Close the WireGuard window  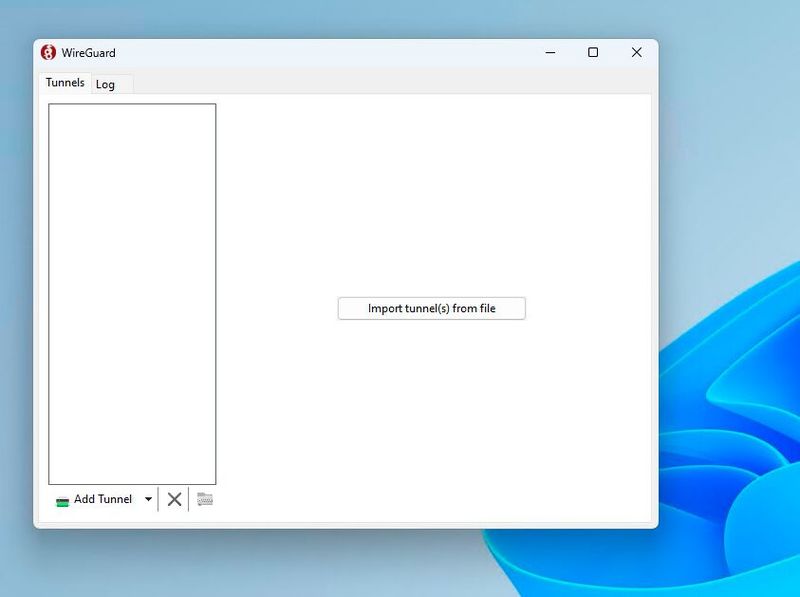click(x=636, y=53)
